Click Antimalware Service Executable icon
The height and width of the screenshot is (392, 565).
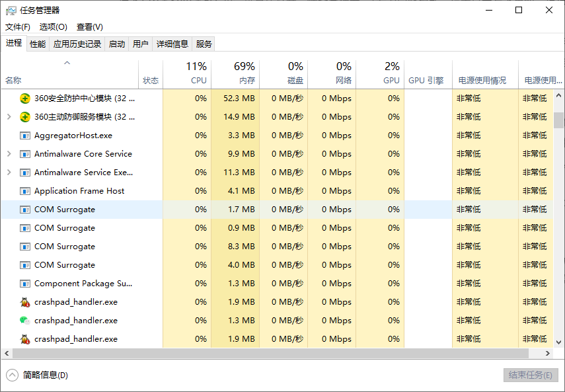click(x=25, y=173)
